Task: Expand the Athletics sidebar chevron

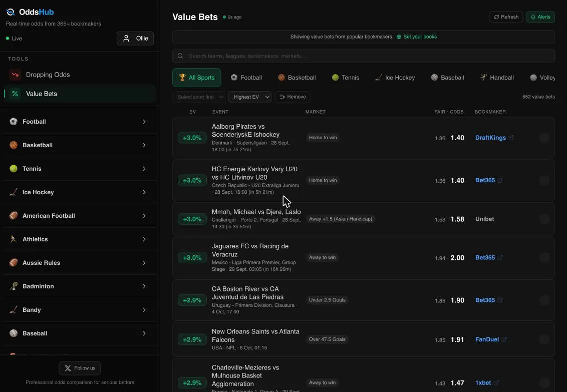Action: pos(144,239)
